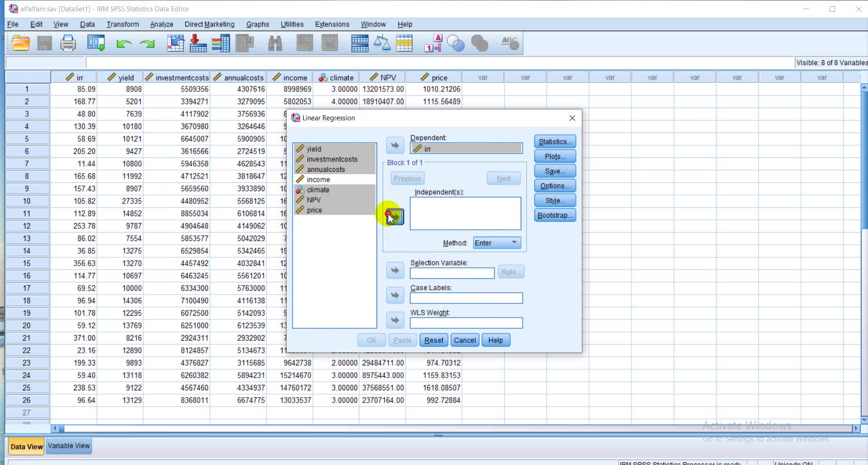
Task: Click the arrow button beside WLS Weight
Action: 395,320
